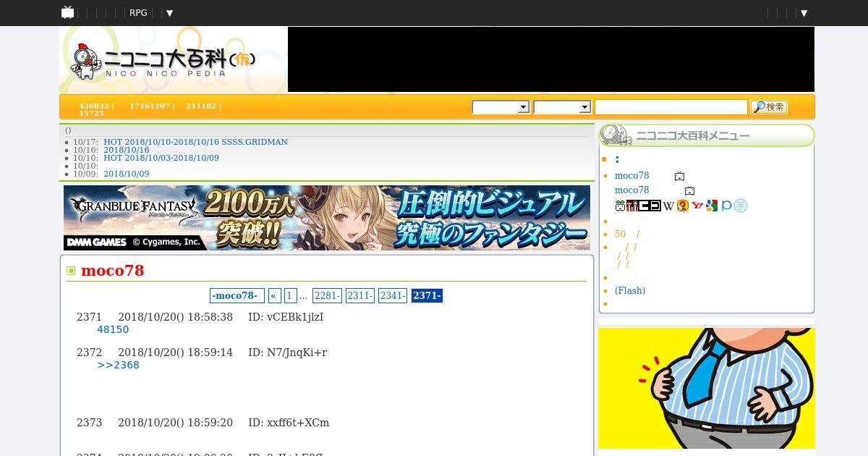This screenshot has height=456, width=868.
Task: Click the 436832 counter in orange bar
Action: tap(94, 106)
